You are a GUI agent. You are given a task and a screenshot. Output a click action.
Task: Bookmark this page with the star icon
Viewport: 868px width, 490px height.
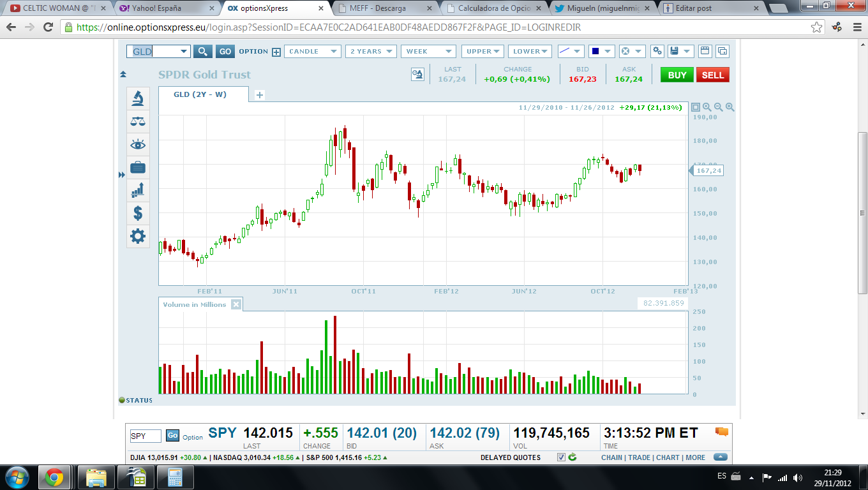coord(816,27)
